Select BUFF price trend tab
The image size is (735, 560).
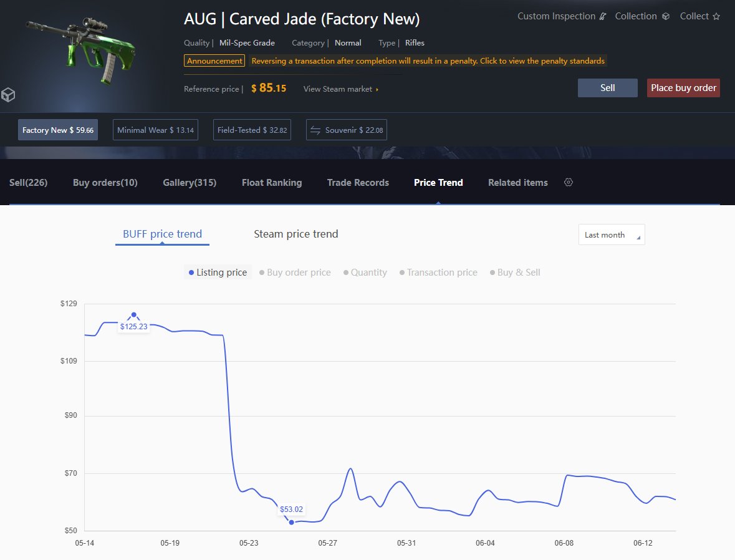162,234
